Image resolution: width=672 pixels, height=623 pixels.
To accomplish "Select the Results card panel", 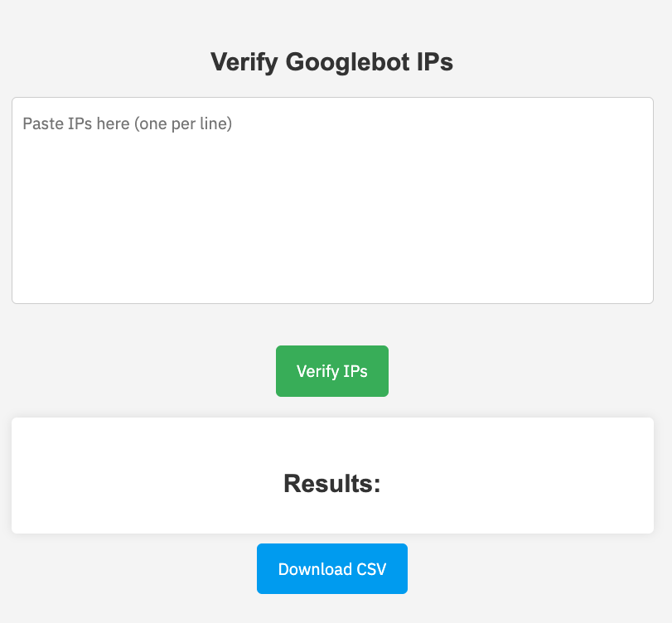I will pyautogui.click(x=331, y=475).
